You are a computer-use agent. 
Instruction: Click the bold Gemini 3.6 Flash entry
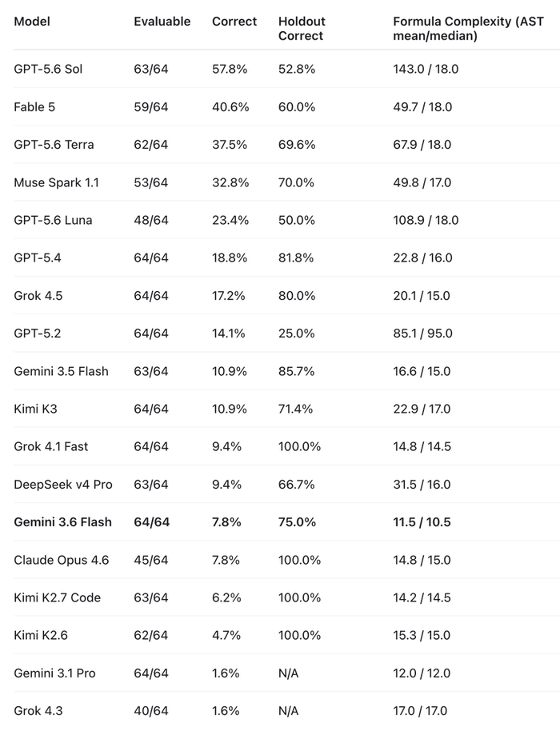click(63, 522)
